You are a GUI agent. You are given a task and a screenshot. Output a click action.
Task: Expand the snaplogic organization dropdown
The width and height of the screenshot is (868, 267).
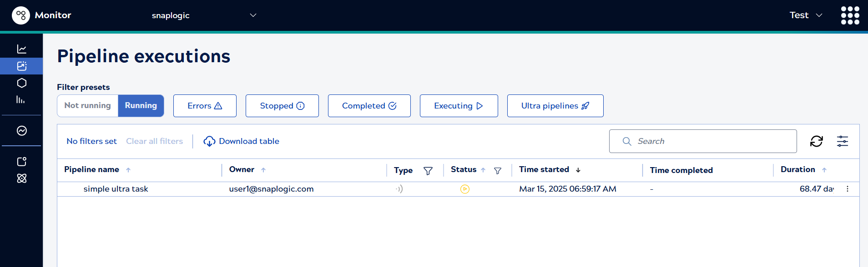(253, 15)
